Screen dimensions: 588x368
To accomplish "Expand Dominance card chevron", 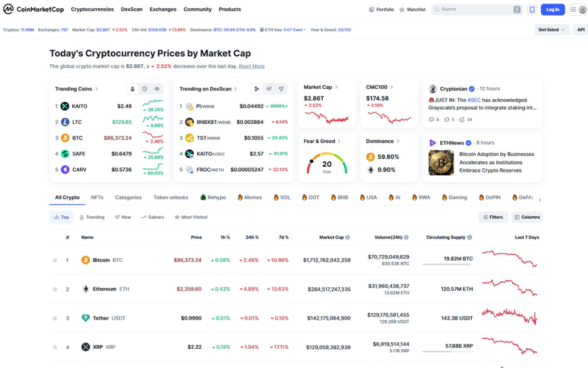I will pos(398,142).
